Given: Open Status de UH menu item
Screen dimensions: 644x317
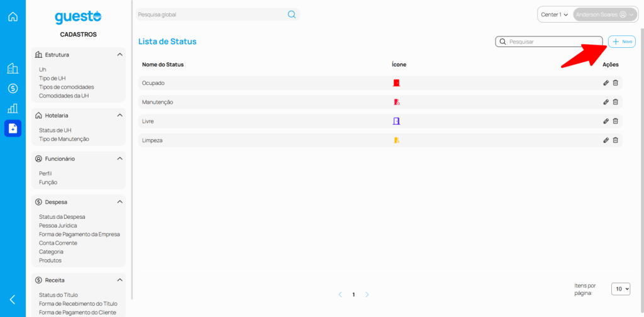Looking at the screenshot, I should pyautogui.click(x=55, y=130).
